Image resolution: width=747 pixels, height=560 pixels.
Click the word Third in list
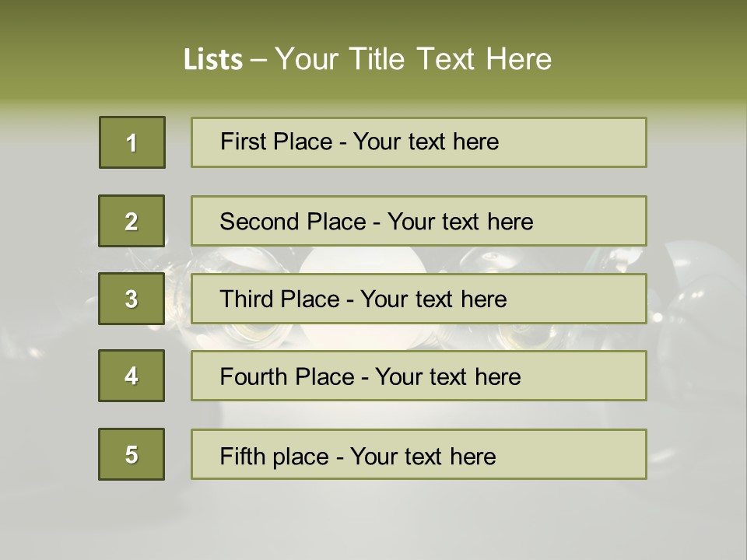coord(247,299)
